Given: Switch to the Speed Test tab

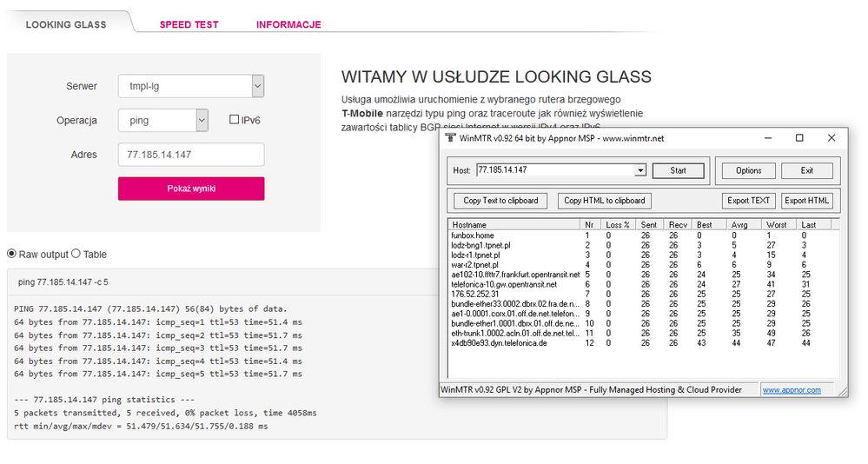Looking at the screenshot, I should click(189, 24).
